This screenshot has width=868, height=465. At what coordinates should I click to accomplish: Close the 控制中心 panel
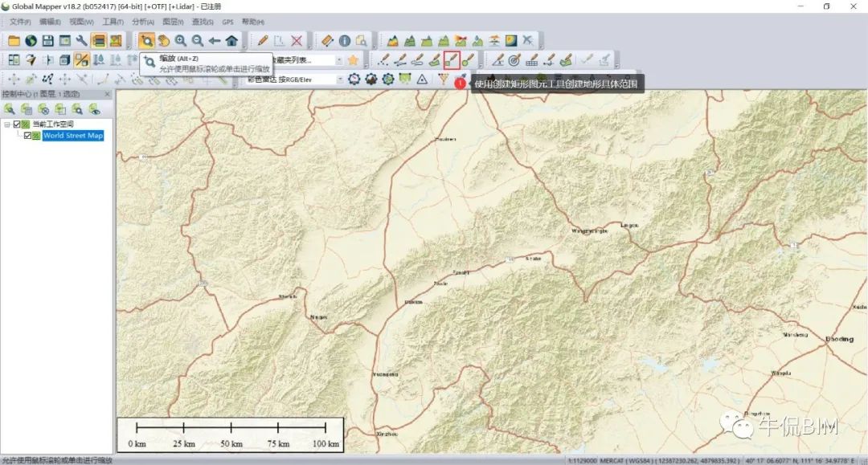tap(108, 94)
